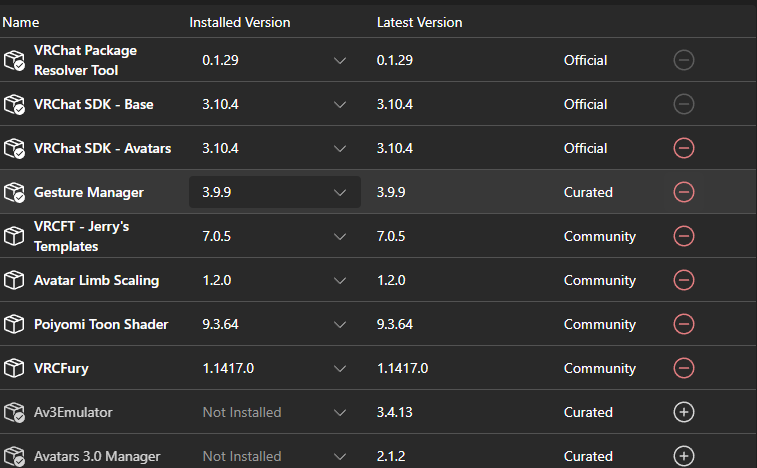This screenshot has height=468, width=757.
Task: Click the Name column header
Action: point(21,23)
